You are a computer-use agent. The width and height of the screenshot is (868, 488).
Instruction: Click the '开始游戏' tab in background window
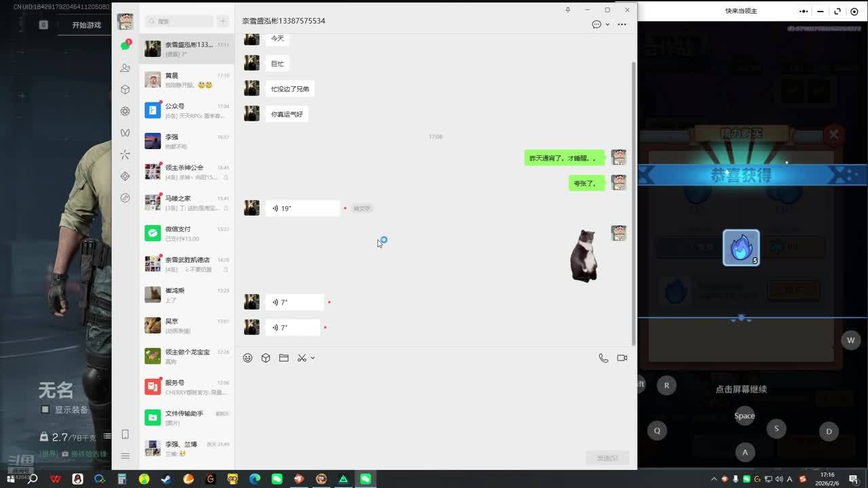[x=87, y=25]
